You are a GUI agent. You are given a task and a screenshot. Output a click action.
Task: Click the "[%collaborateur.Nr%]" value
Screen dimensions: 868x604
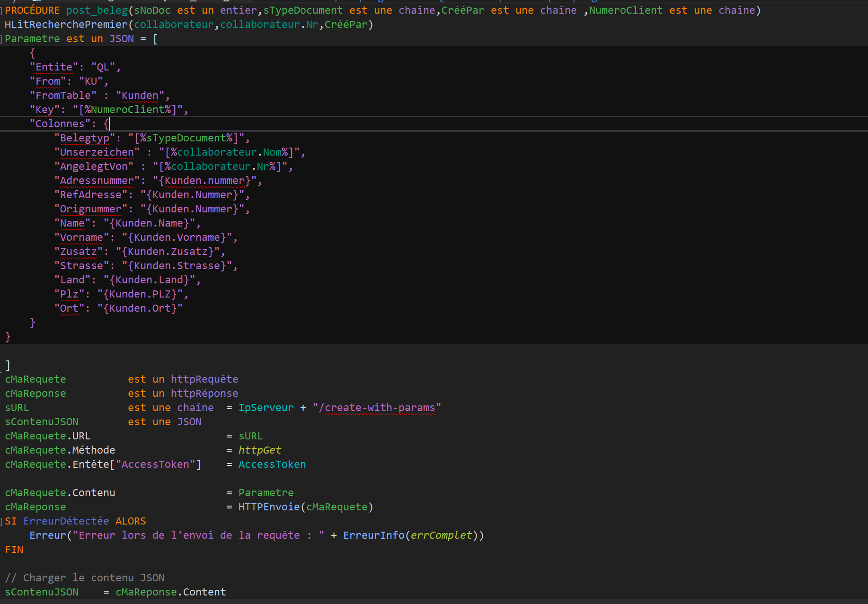[220, 166]
